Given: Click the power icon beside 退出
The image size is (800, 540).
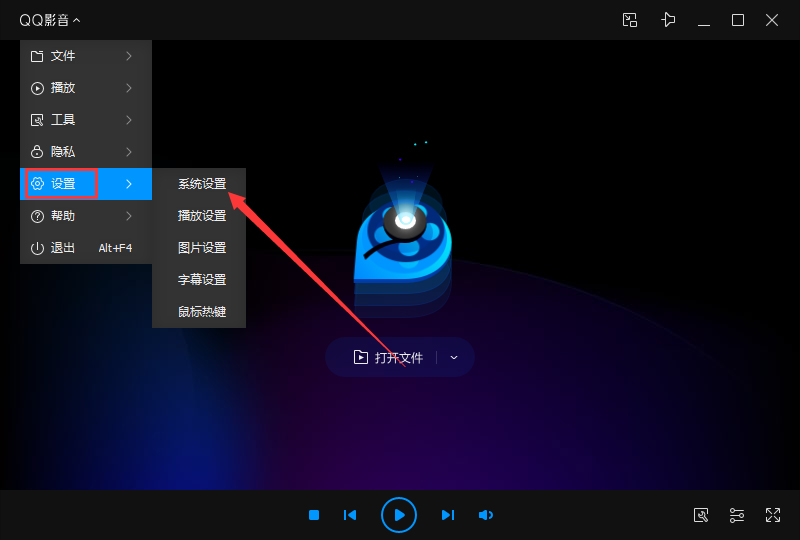Looking at the screenshot, I should point(37,249).
